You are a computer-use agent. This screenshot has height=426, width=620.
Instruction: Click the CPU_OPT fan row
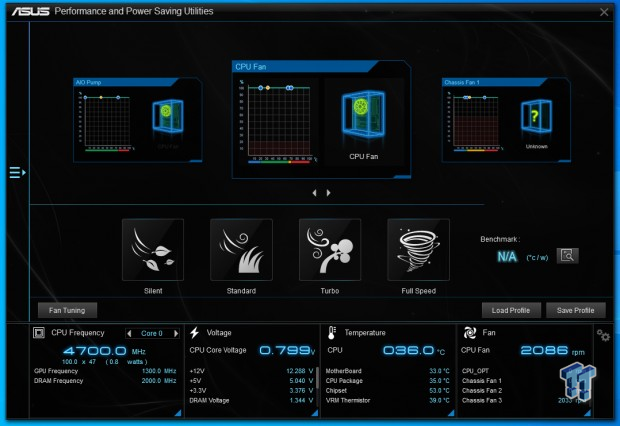(524, 371)
